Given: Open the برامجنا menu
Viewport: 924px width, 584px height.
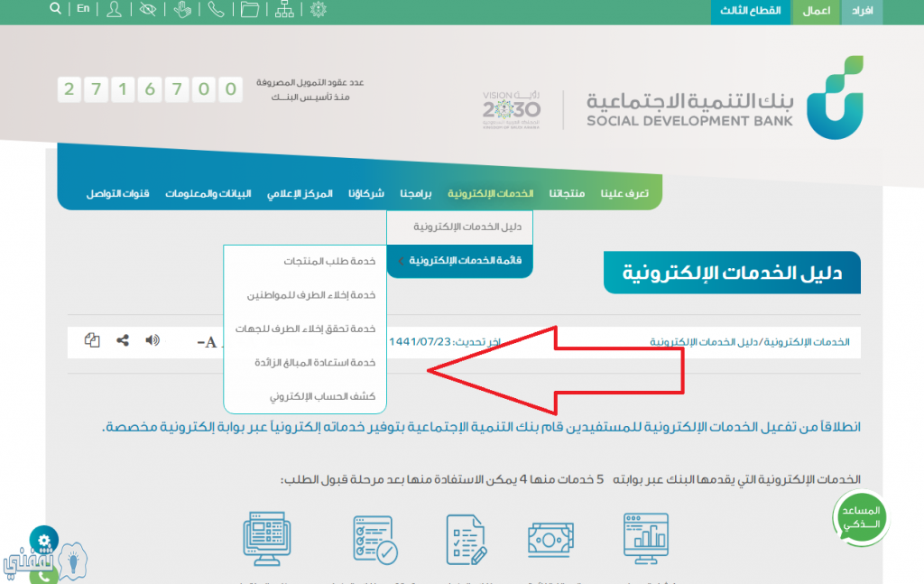Looking at the screenshot, I should pyautogui.click(x=415, y=193).
